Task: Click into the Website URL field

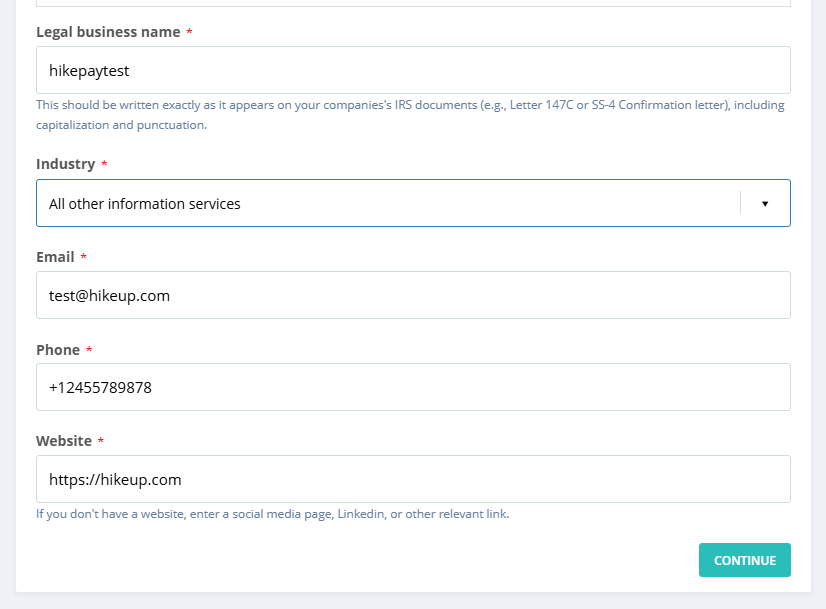Action: [413, 479]
